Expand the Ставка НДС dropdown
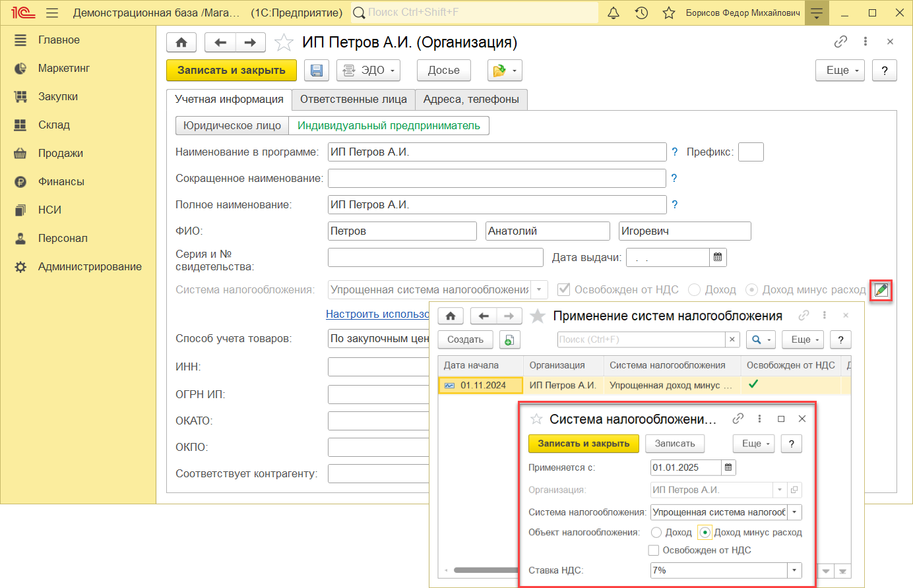The width and height of the screenshot is (913, 588). coord(794,571)
